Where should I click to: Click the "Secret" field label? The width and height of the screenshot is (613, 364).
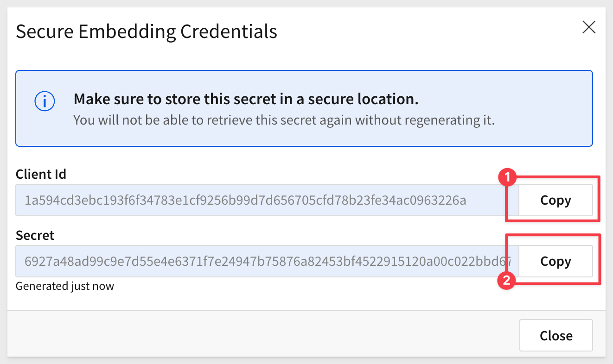[x=35, y=235]
